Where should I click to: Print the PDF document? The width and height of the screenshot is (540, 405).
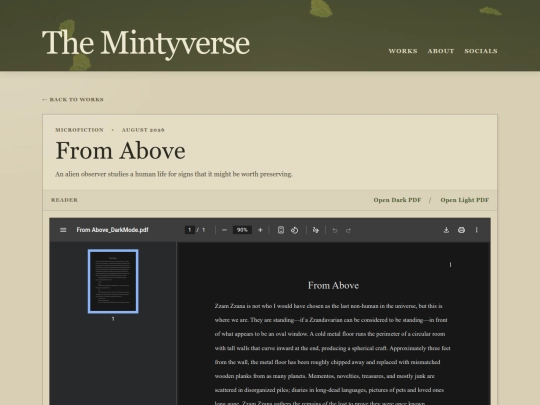(x=461, y=230)
